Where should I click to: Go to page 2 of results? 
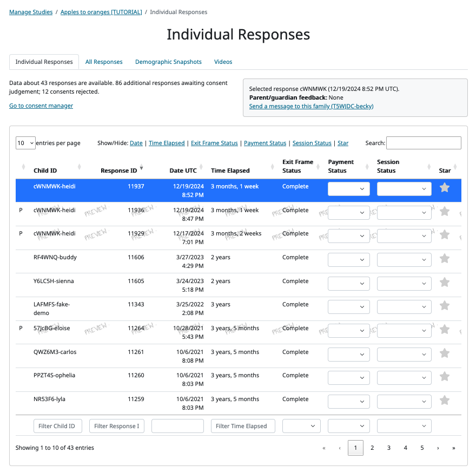coord(372,448)
